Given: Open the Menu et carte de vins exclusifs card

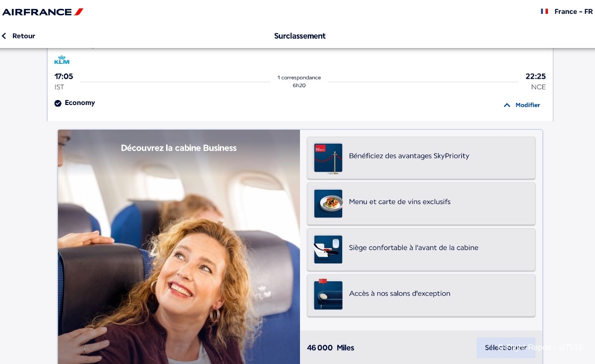Looking at the screenshot, I should click(x=421, y=204).
